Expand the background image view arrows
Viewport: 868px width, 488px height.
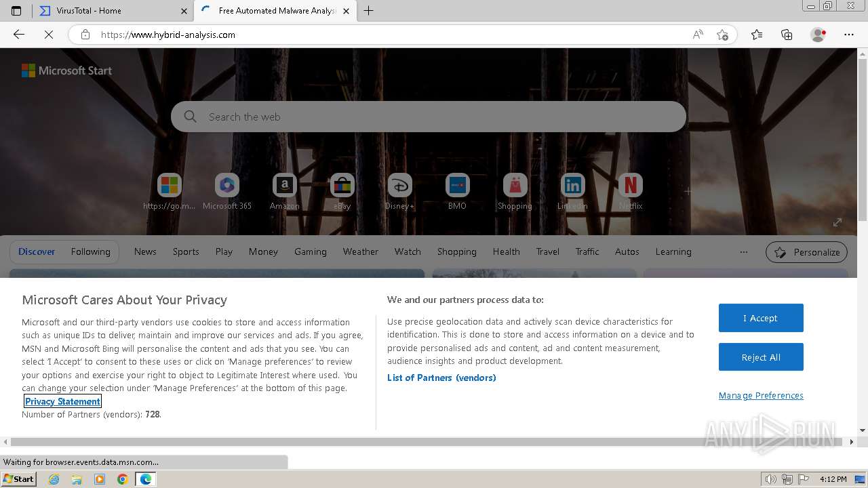point(837,222)
